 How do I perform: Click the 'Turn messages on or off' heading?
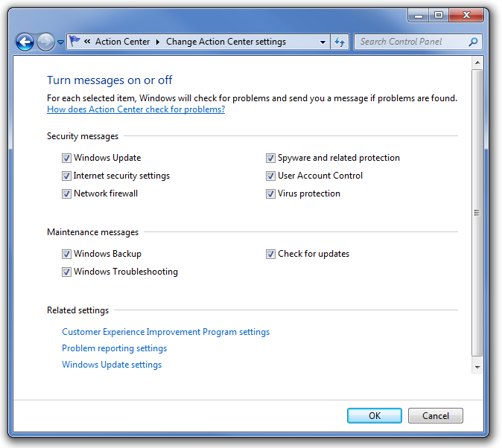point(109,80)
